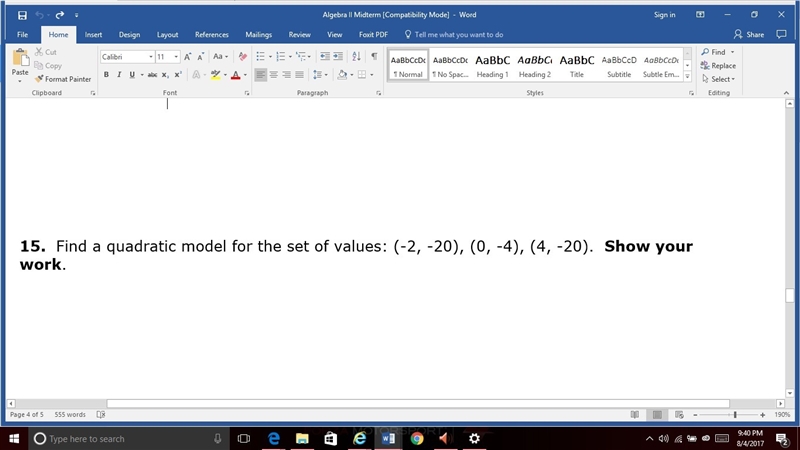Open the Shading color dropdown arrow
This screenshot has height=450, width=800.
point(352,75)
